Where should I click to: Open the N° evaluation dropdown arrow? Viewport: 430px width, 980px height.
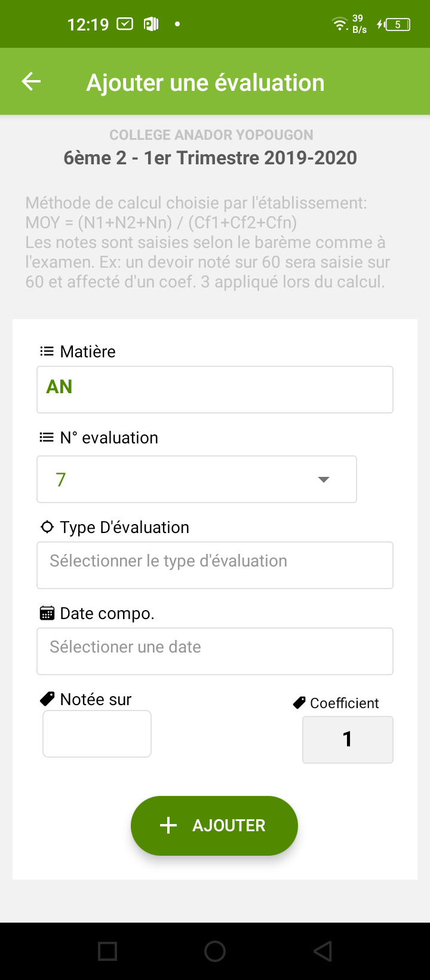324,479
